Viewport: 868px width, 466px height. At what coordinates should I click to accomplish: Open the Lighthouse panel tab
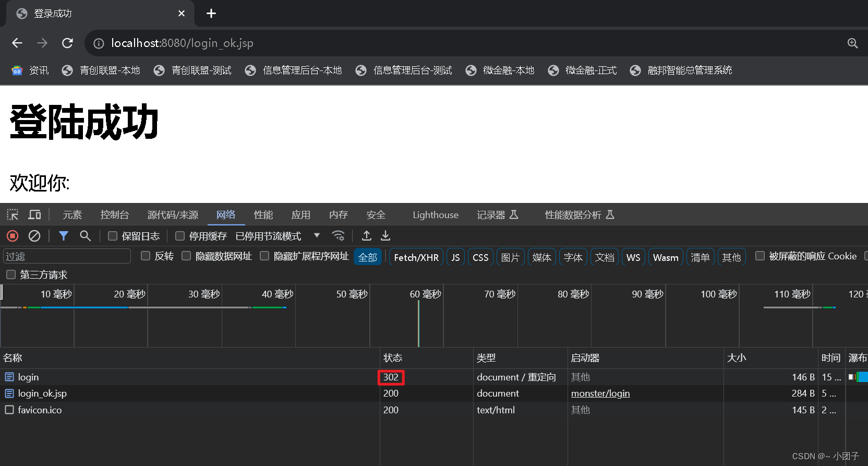[436, 214]
